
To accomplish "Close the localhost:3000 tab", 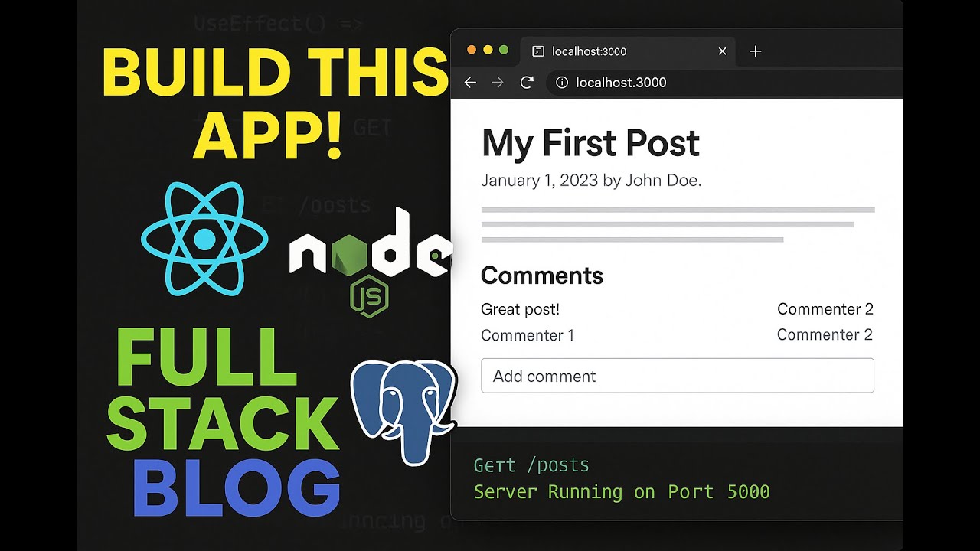I will [722, 51].
